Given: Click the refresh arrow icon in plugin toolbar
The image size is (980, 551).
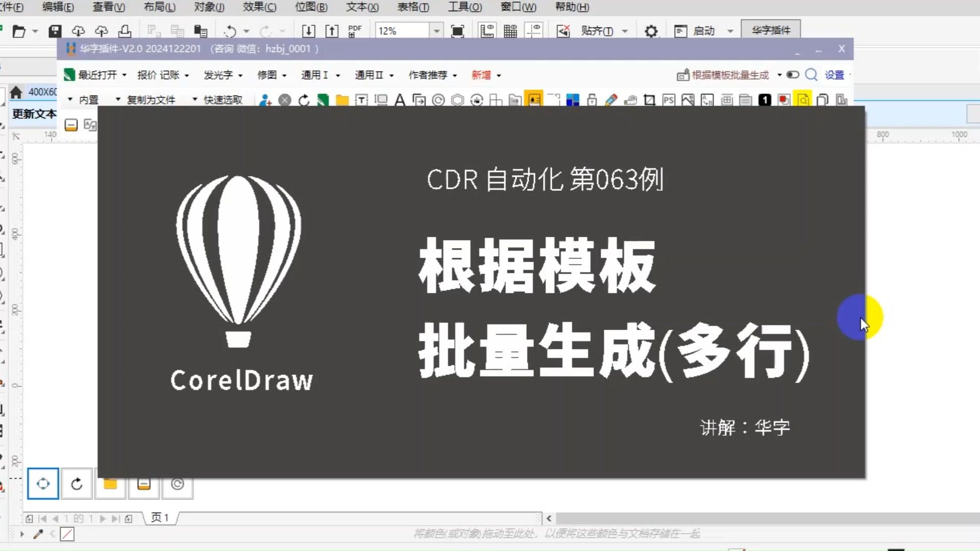Looking at the screenshot, I should point(304,100).
